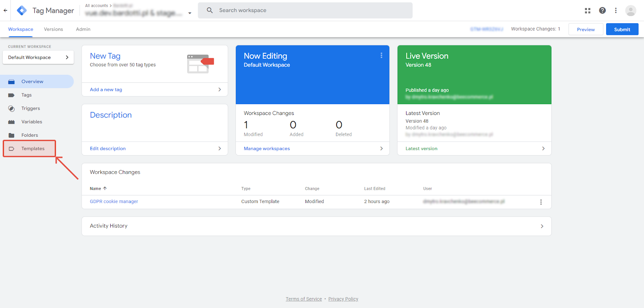Open the GDPR cookie manager link

(x=114, y=202)
